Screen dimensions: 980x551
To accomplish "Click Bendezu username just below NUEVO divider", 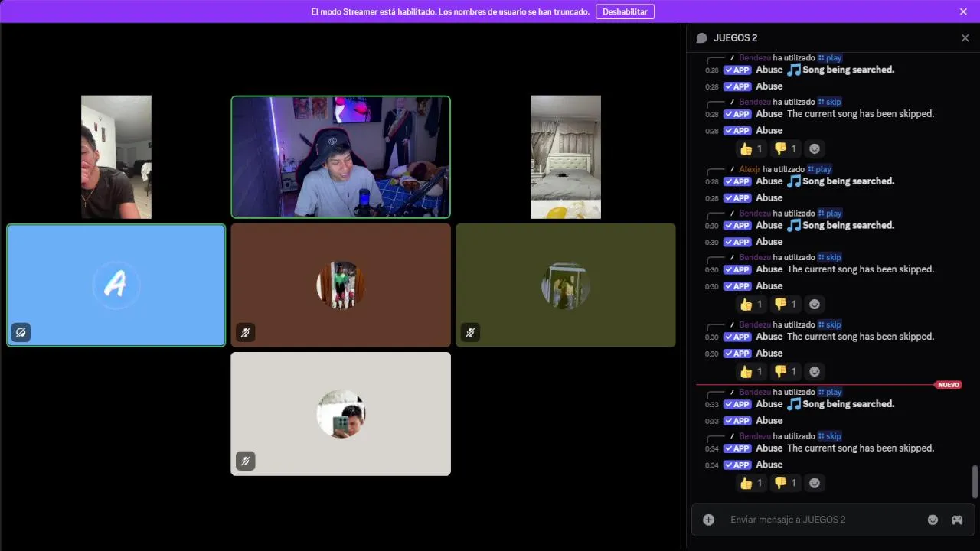I will 755,392.
